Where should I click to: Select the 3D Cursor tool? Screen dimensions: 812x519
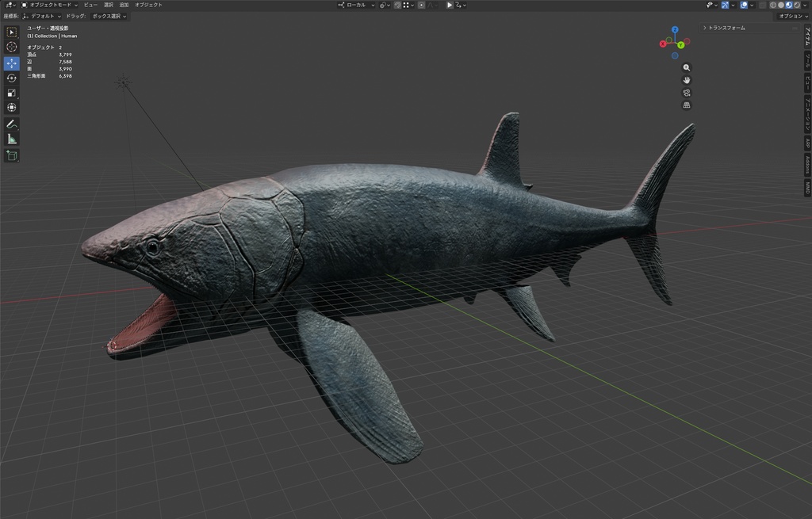pyautogui.click(x=11, y=47)
